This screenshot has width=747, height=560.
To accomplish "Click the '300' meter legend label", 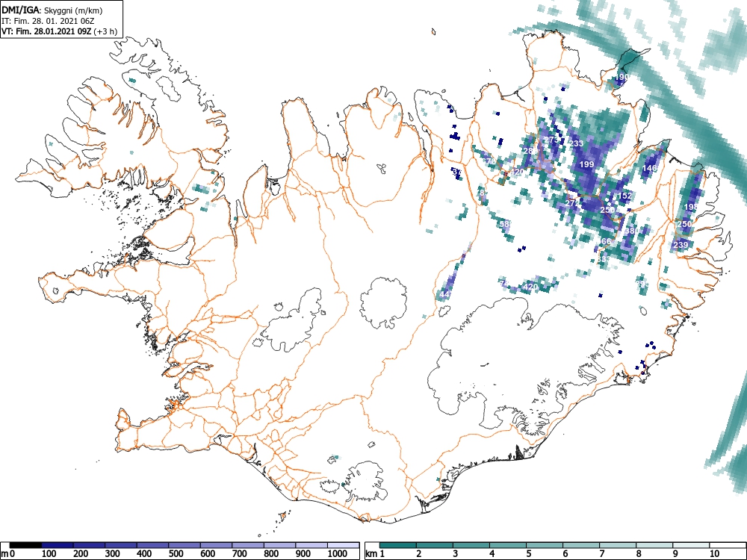I will pyautogui.click(x=113, y=554).
